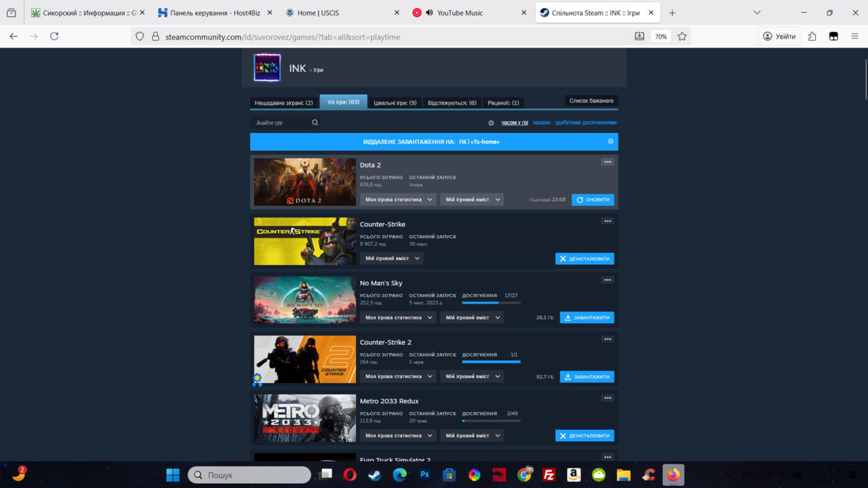Click the install/download icon in the address bar
This screenshot has height=488, width=868.
pyautogui.click(x=639, y=37)
